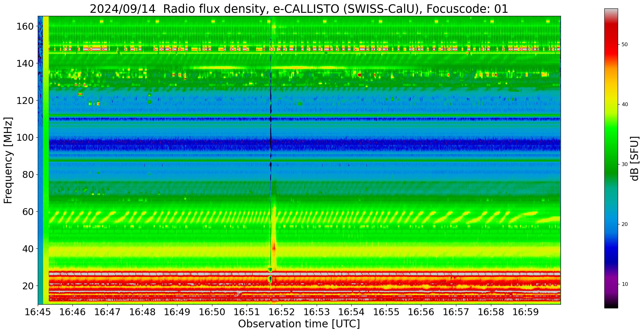The image size is (644, 333).
Task: Click the 140 frequency tick label
Action: tap(25, 64)
